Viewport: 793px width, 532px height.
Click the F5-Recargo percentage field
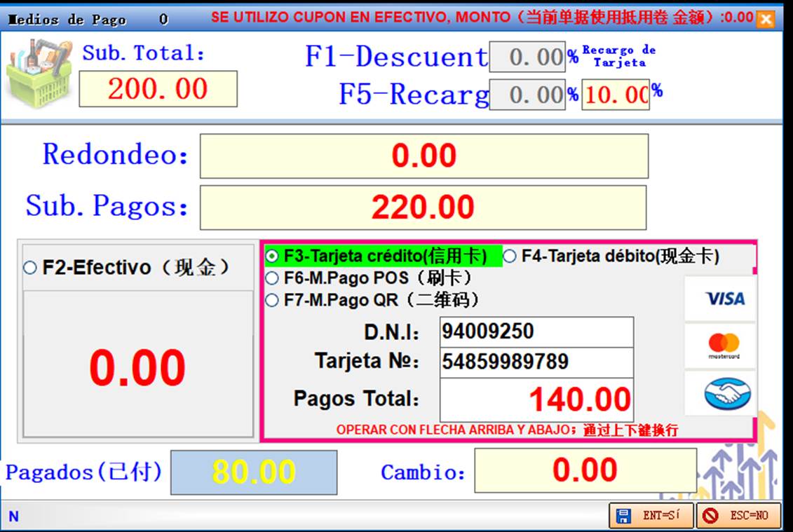[527, 95]
